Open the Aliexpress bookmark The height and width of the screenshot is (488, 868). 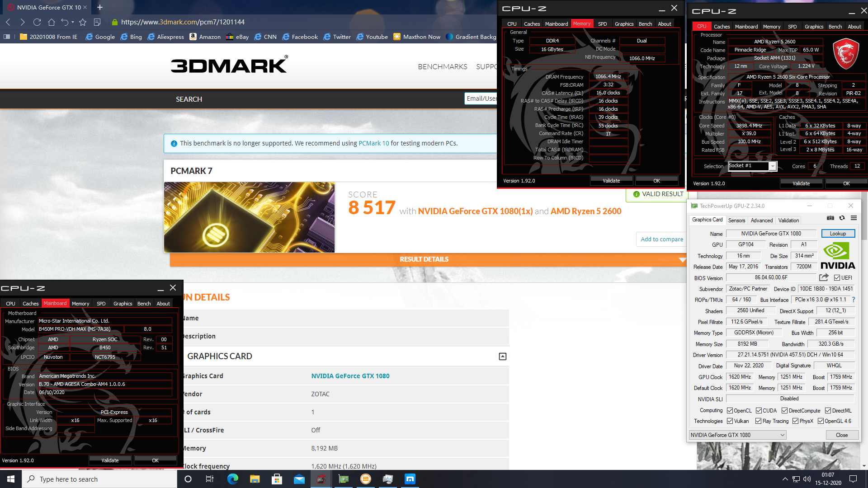165,37
